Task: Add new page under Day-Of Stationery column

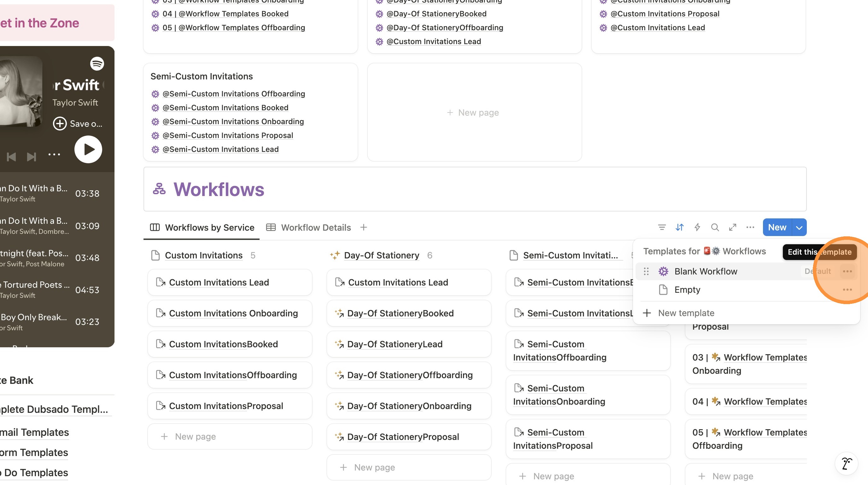Action: (x=409, y=467)
